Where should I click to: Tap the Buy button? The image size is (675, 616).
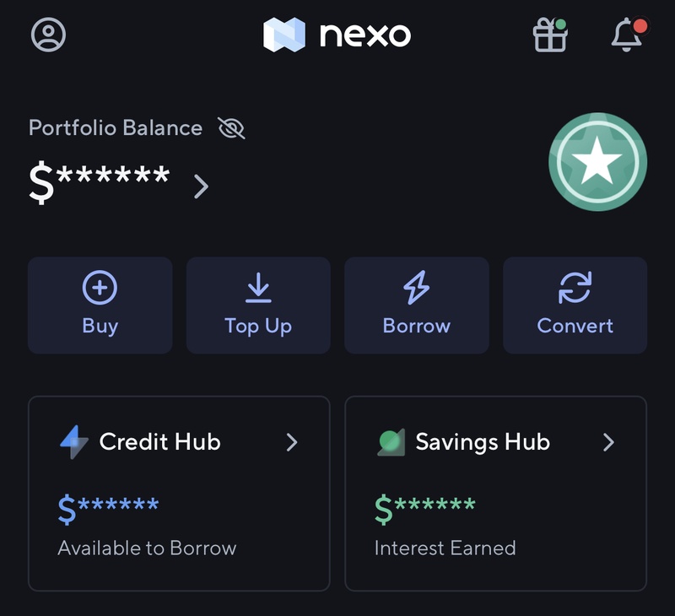100,305
